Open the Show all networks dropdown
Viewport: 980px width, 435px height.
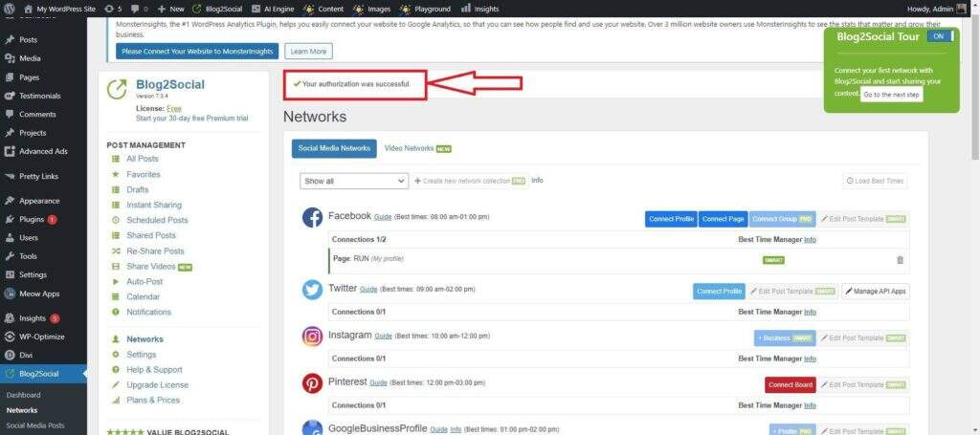pyautogui.click(x=354, y=181)
